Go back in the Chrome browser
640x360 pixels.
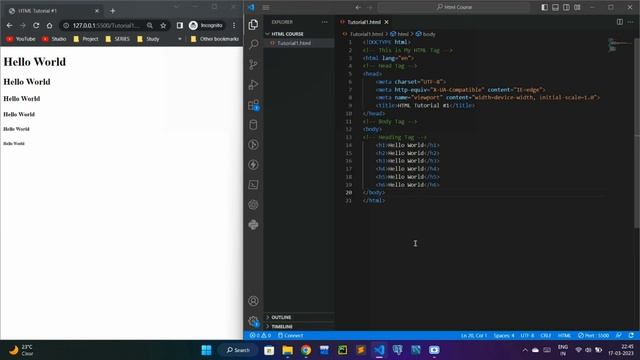(x=9, y=25)
